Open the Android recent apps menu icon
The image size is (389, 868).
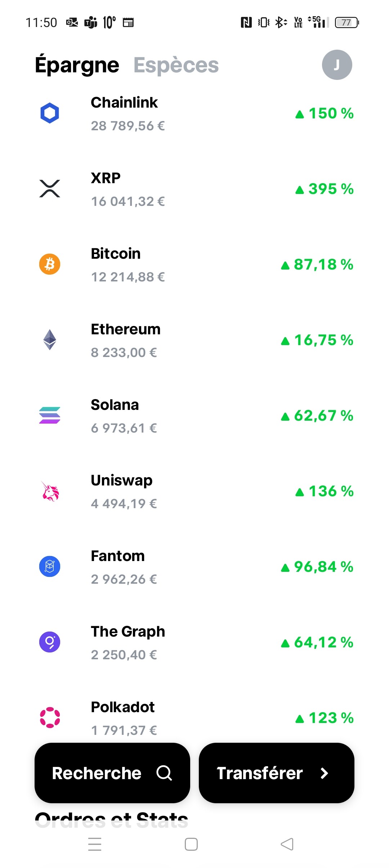point(95,844)
